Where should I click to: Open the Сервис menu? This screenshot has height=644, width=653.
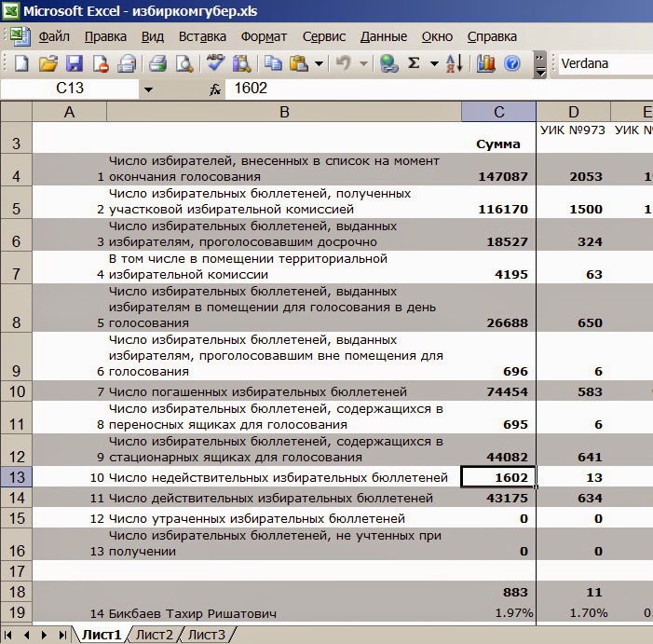(x=324, y=36)
